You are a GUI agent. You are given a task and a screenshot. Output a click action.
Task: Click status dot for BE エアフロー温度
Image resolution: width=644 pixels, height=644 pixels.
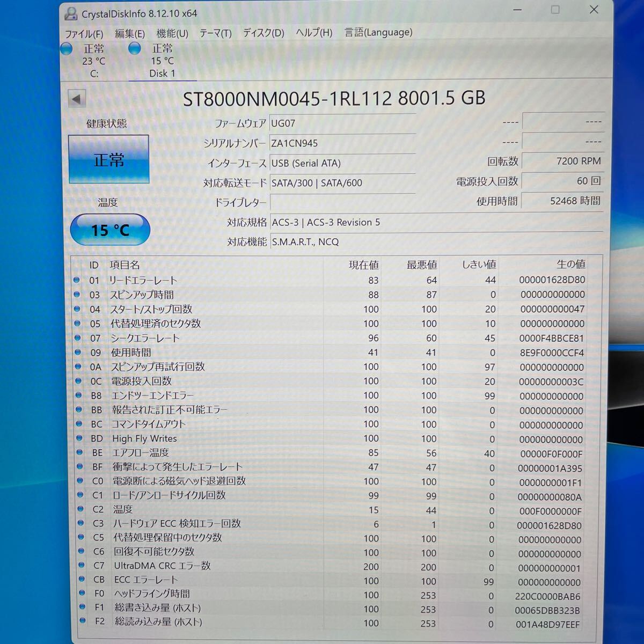tap(79, 452)
